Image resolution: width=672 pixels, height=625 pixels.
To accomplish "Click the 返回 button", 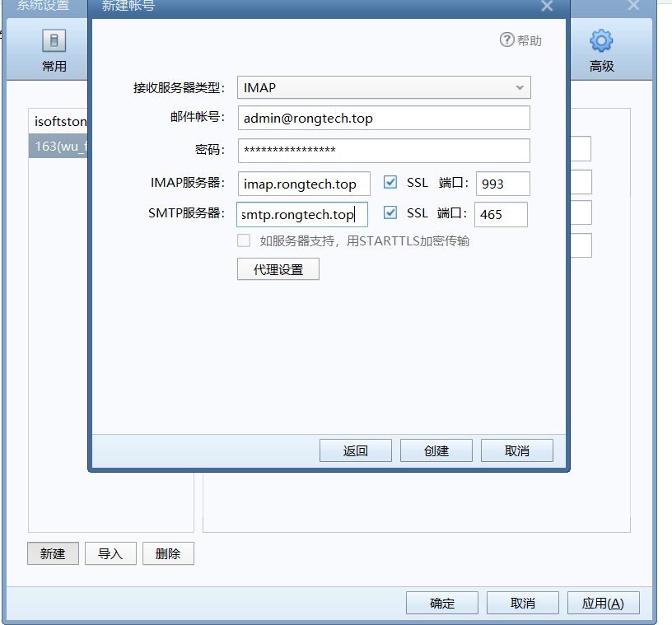I will (x=355, y=450).
